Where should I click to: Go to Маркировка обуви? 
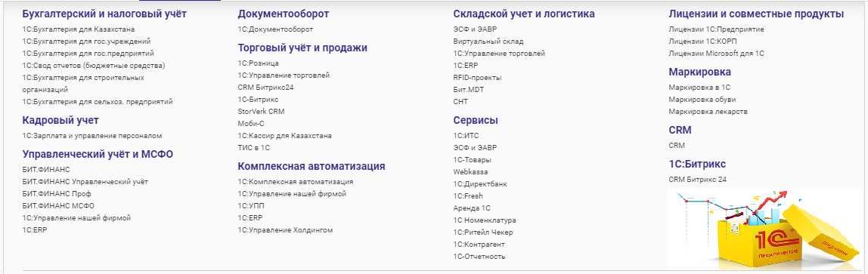pyautogui.click(x=702, y=100)
